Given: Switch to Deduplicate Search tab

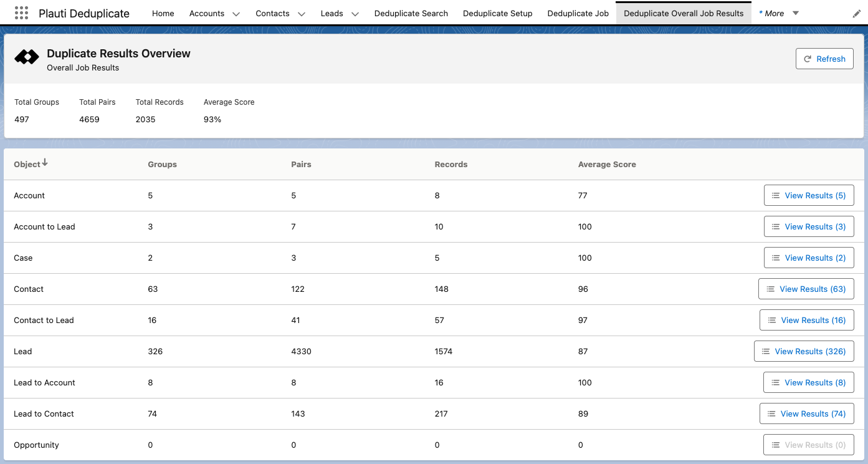Looking at the screenshot, I should click(411, 13).
